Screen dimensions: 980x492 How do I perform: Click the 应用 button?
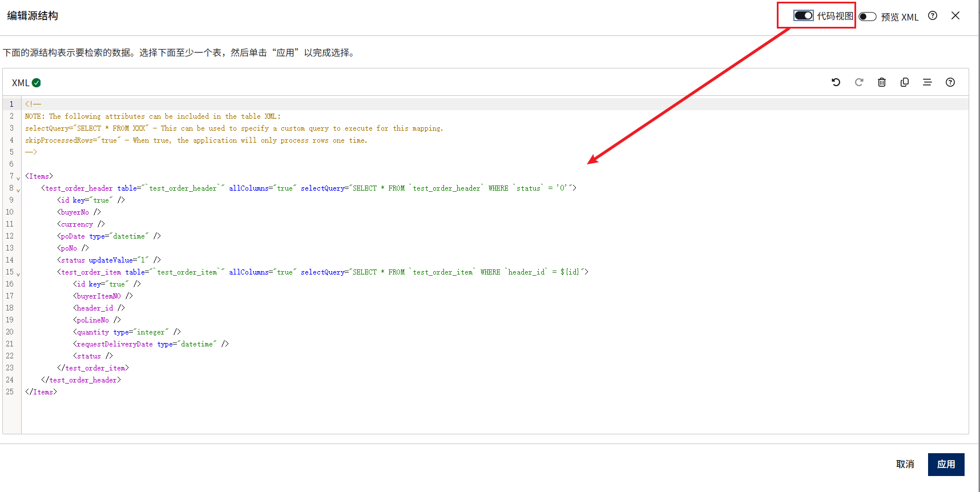[x=946, y=465]
